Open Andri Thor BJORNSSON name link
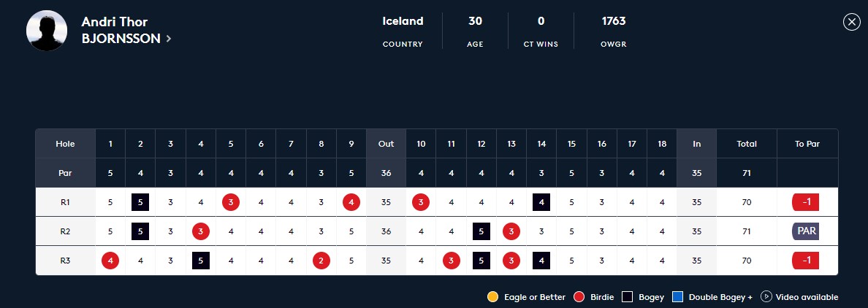 [x=121, y=30]
